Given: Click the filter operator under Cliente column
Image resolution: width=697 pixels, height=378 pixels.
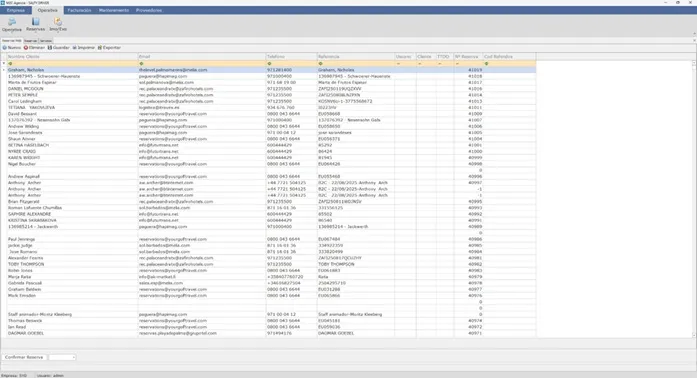Looking at the screenshot, I should (420, 64).
